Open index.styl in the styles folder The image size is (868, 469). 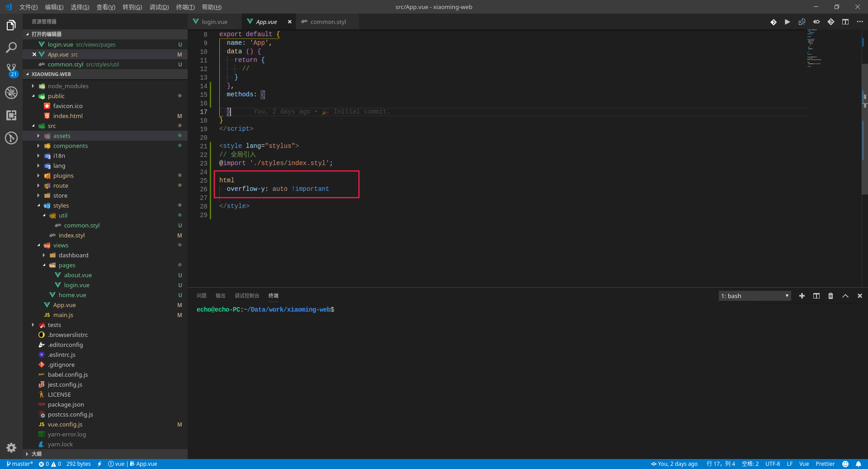105,235
